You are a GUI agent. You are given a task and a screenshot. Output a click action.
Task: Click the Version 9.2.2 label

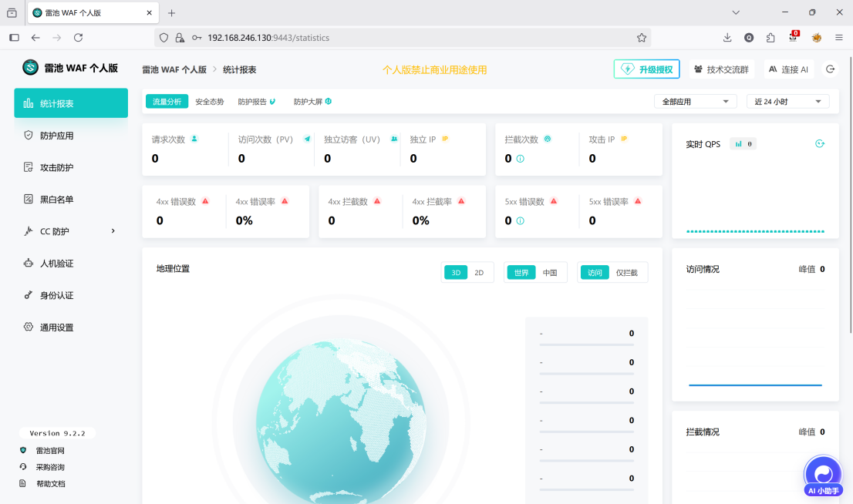pos(57,433)
